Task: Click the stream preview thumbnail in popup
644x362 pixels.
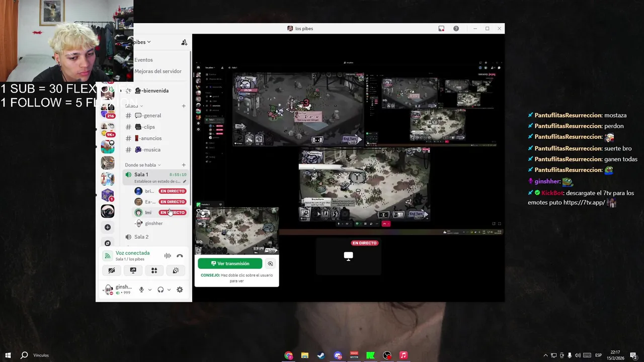Action: (236, 230)
